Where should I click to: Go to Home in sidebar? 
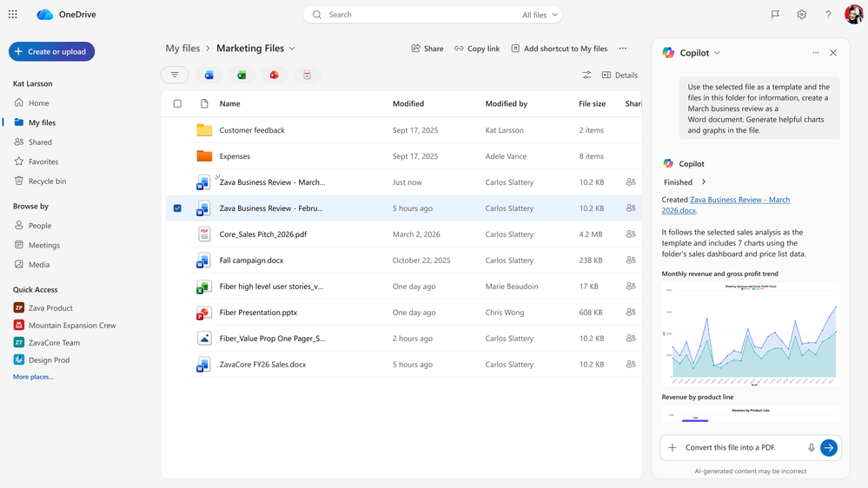[32, 103]
